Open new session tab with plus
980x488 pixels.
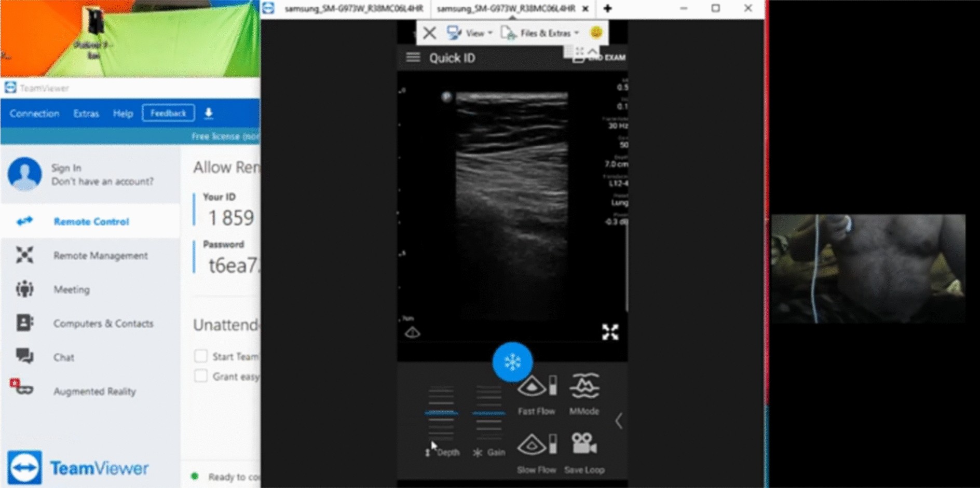(607, 8)
